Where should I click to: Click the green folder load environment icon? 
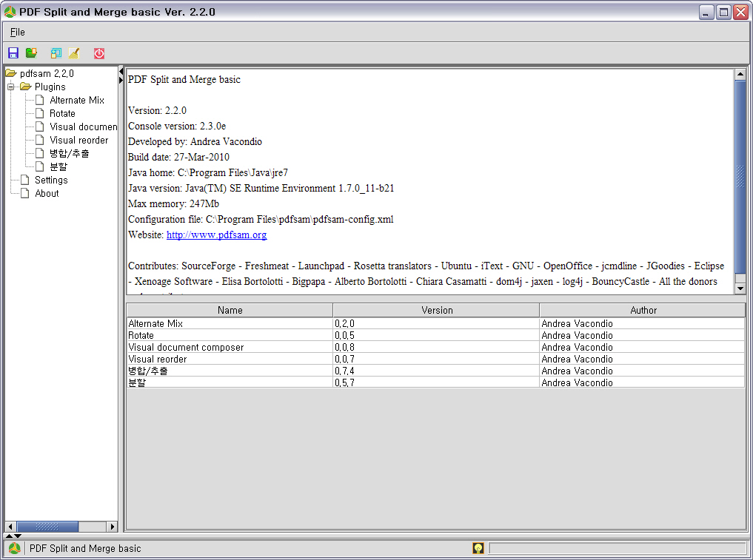(31, 53)
